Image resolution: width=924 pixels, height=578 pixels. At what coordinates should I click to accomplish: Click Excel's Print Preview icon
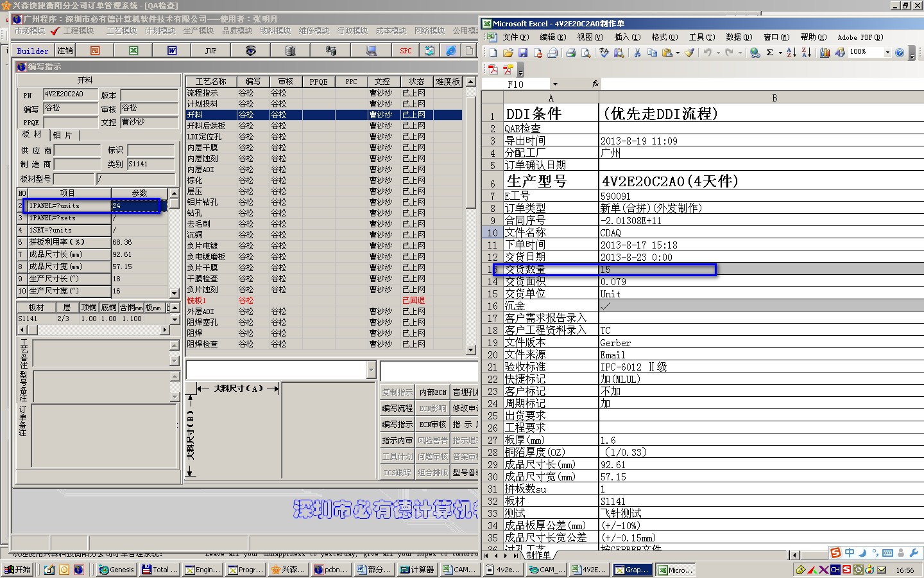(x=586, y=53)
